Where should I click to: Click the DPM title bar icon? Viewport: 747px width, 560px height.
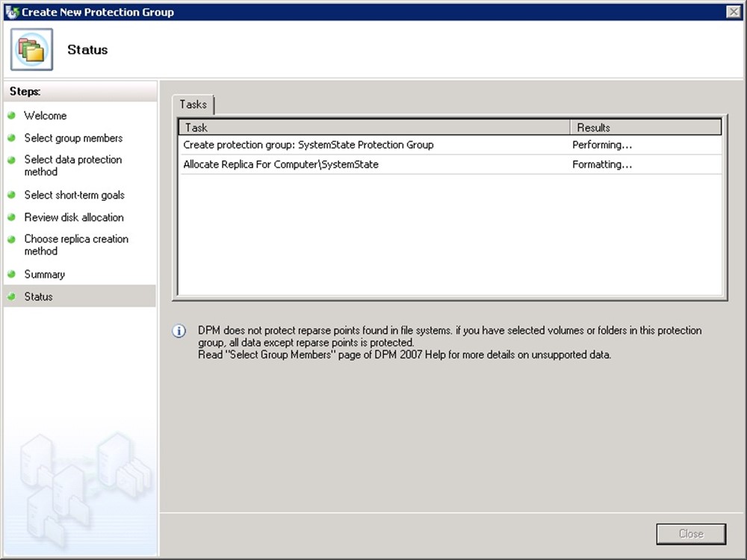point(12,12)
